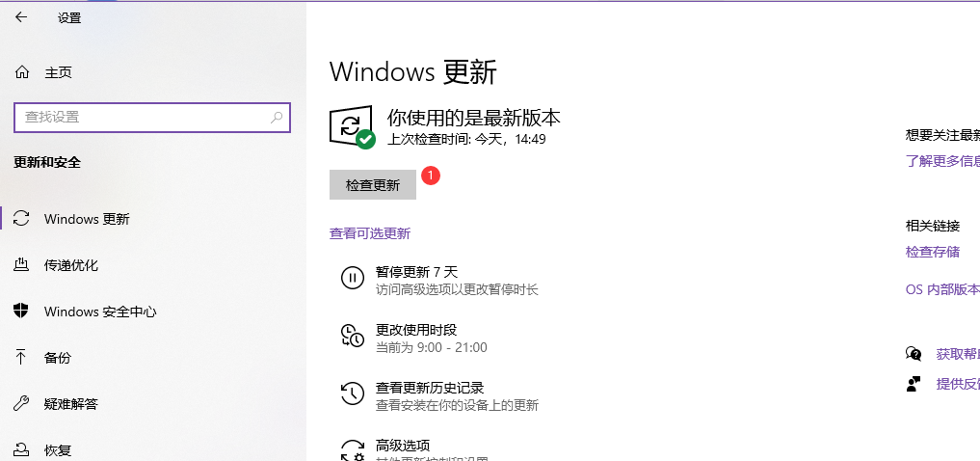Click the 暂停更新 7 天 title
980x461 pixels.
416,272
